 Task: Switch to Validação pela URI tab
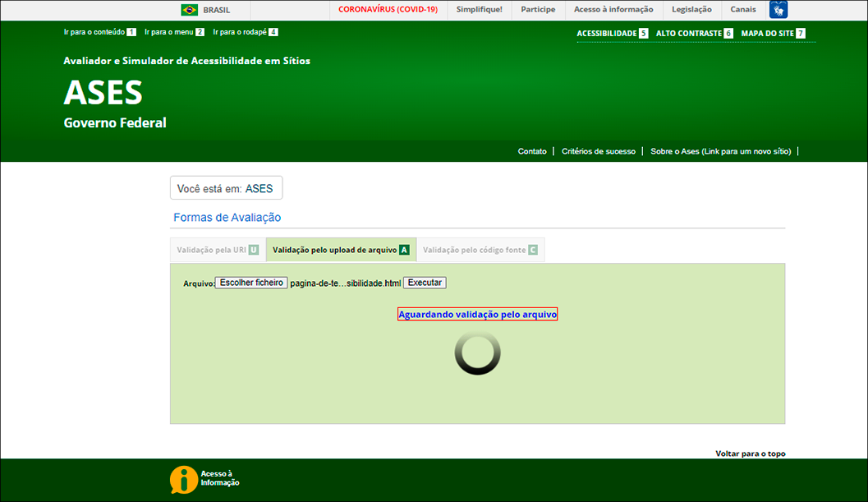pos(218,250)
